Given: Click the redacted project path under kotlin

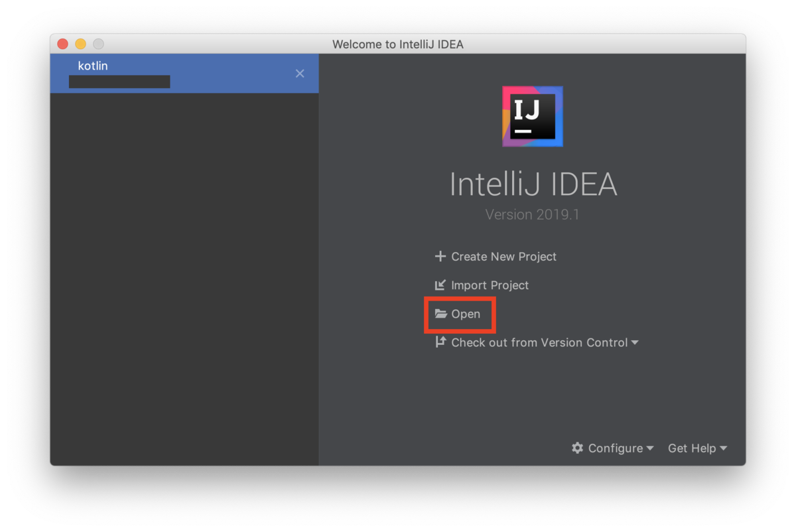Looking at the screenshot, I should coord(119,82).
